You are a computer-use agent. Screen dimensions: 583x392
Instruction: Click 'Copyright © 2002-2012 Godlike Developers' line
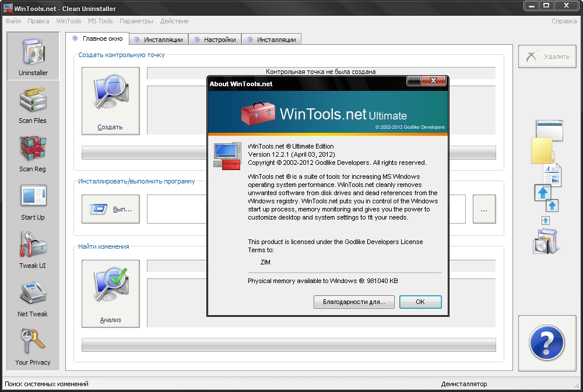[337, 163]
